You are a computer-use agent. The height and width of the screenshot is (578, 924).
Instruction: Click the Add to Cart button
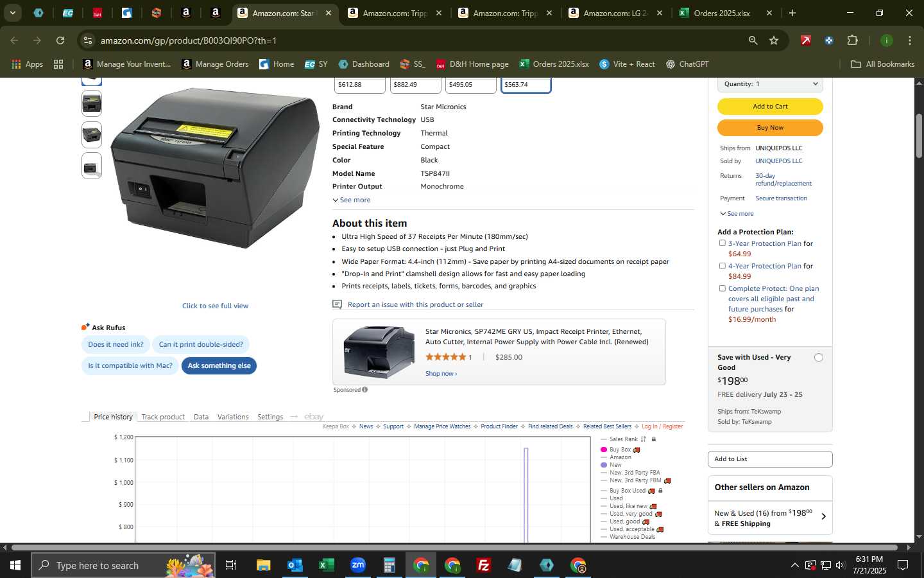click(x=770, y=107)
